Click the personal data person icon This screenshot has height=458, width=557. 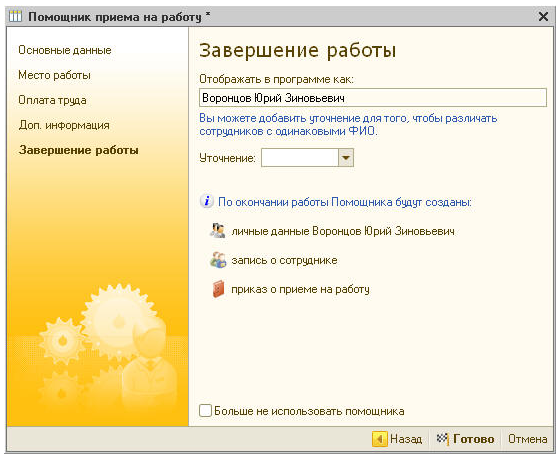coord(218,231)
